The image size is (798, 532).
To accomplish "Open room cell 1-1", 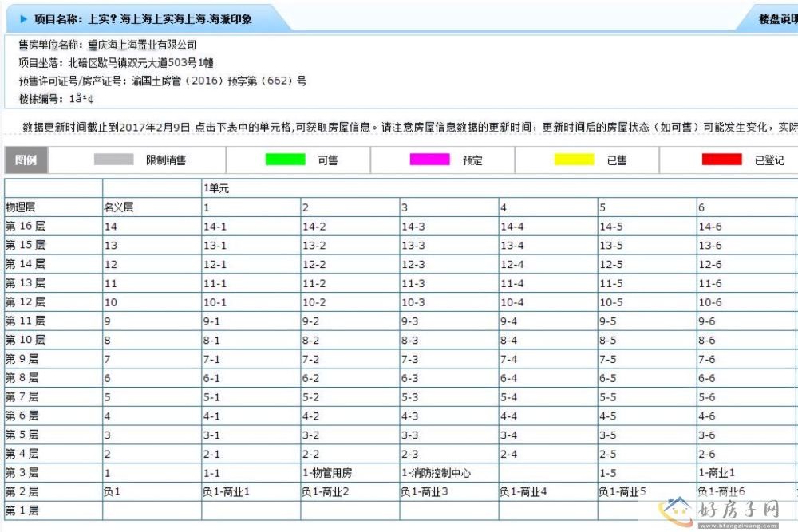I will tap(251, 473).
